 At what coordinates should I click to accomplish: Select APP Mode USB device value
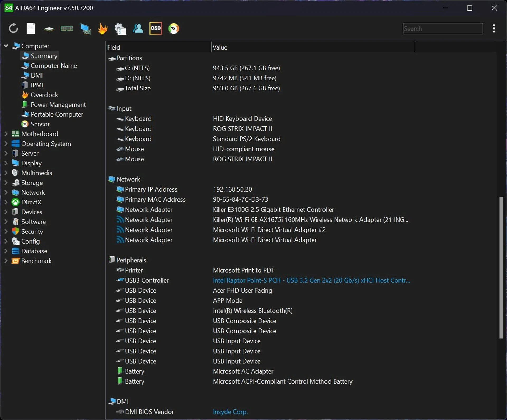point(228,300)
